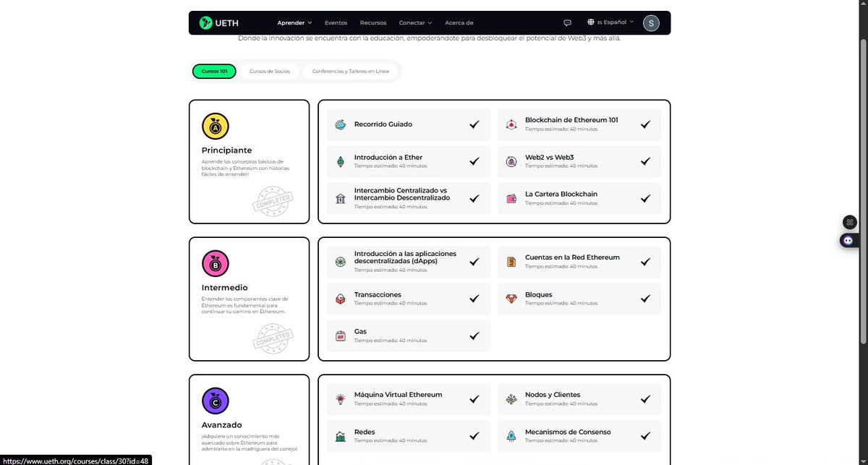868x465 pixels.
Task: Click the Nodos y Clientes icon
Action: (511, 399)
